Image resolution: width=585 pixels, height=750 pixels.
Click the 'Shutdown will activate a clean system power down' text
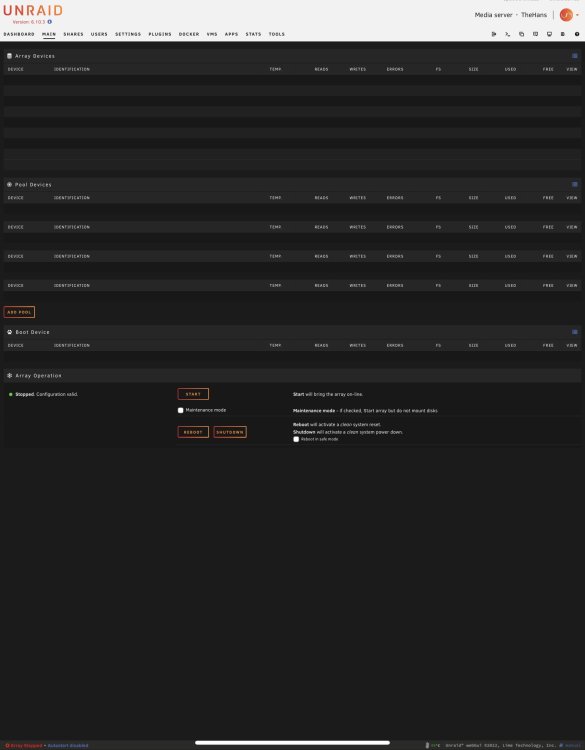pyautogui.click(x=348, y=432)
